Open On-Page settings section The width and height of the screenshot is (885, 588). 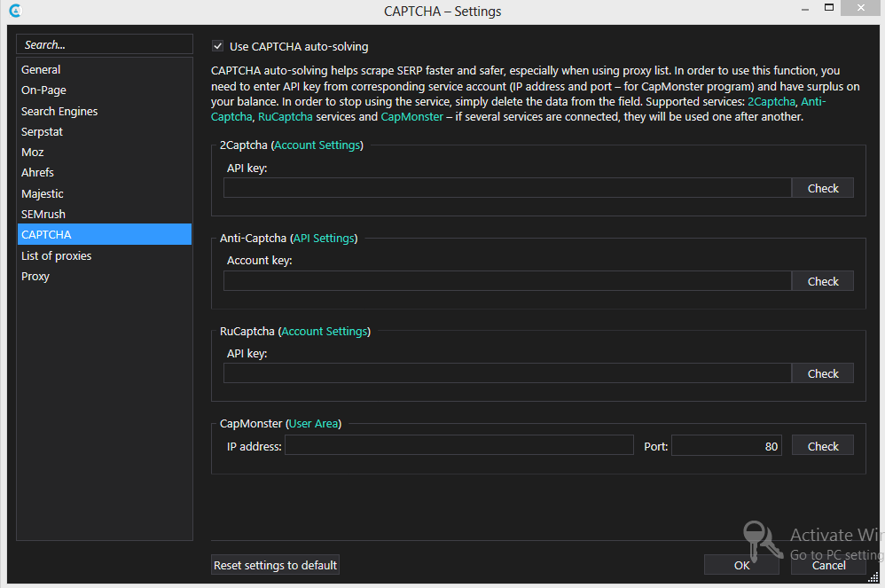coord(105,90)
